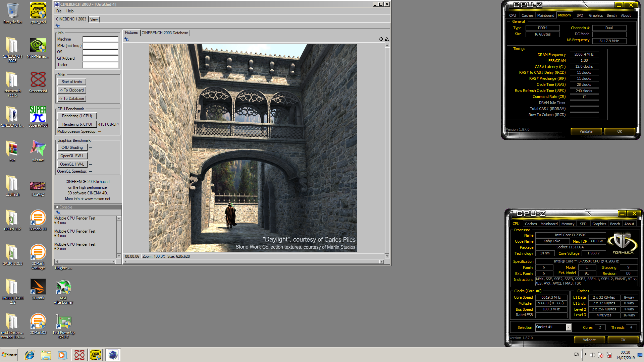Click the Windows Start button

(9, 355)
